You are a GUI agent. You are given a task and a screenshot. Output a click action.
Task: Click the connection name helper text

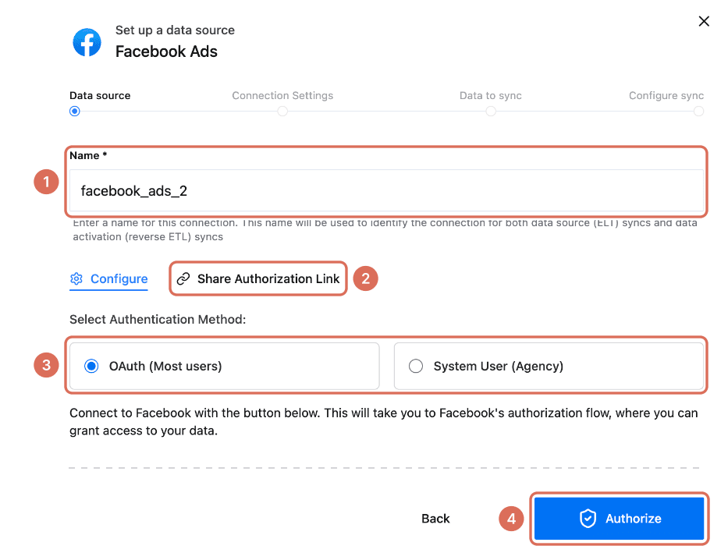pyautogui.click(x=385, y=229)
